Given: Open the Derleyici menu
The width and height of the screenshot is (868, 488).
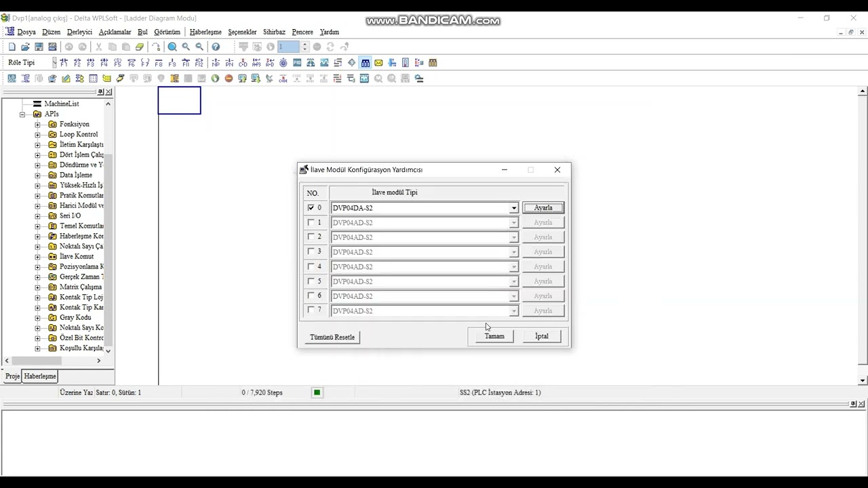Looking at the screenshot, I should click(x=79, y=32).
